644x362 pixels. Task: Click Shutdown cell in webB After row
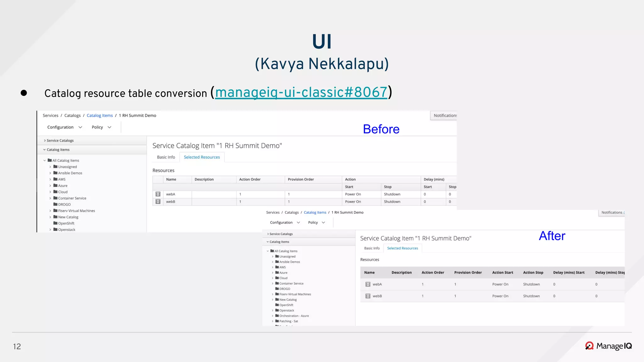coord(531,296)
